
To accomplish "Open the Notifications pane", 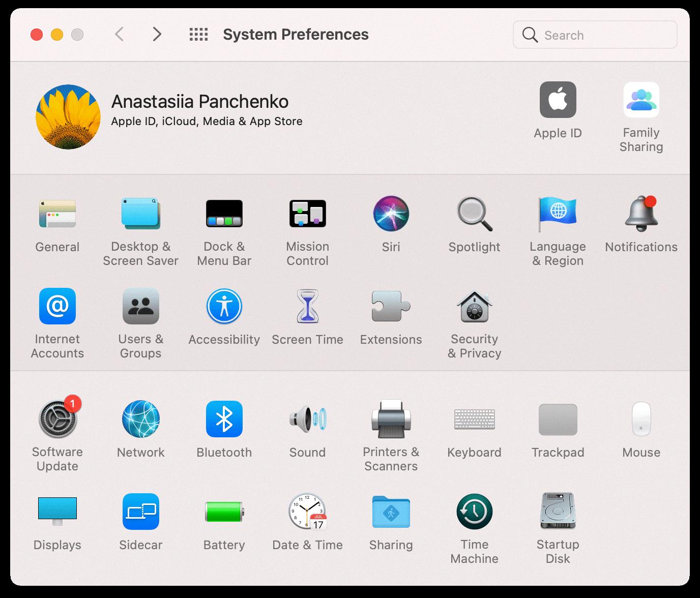I will tap(641, 214).
